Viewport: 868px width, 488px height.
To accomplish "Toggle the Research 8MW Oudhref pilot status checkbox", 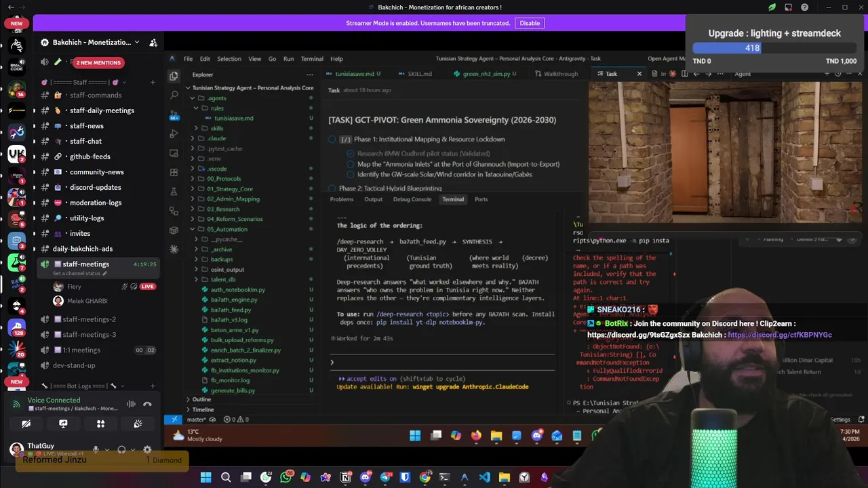I will pyautogui.click(x=350, y=154).
